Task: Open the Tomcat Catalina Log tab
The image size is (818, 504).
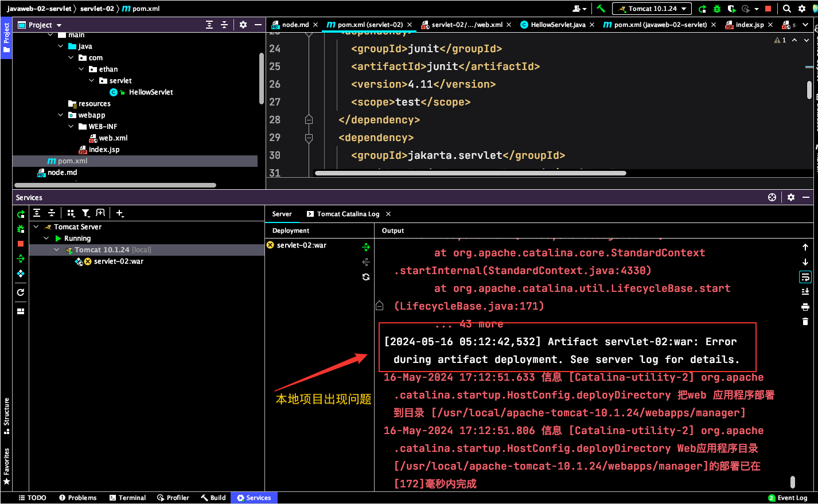Action: click(x=348, y=214)
